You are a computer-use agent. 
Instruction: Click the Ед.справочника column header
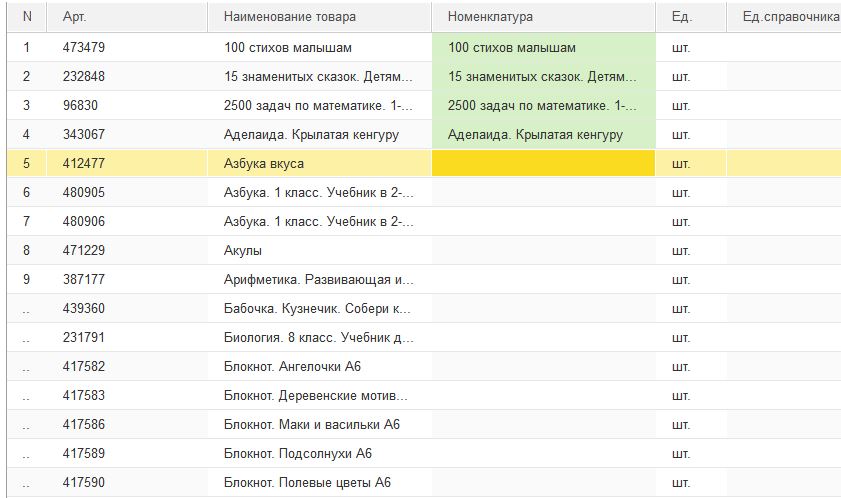784,17
